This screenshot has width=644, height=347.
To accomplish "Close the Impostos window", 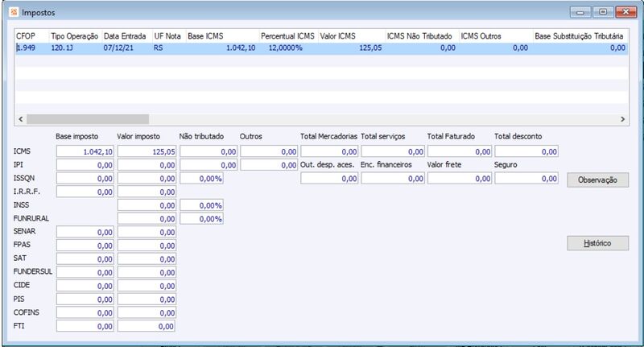I will 625,12.
